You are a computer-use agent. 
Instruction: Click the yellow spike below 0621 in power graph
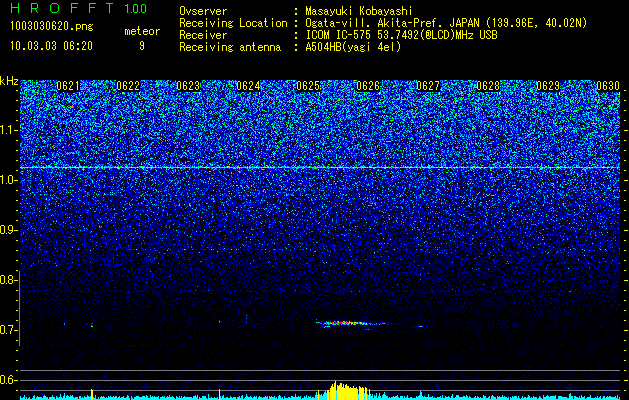point(92,394)
